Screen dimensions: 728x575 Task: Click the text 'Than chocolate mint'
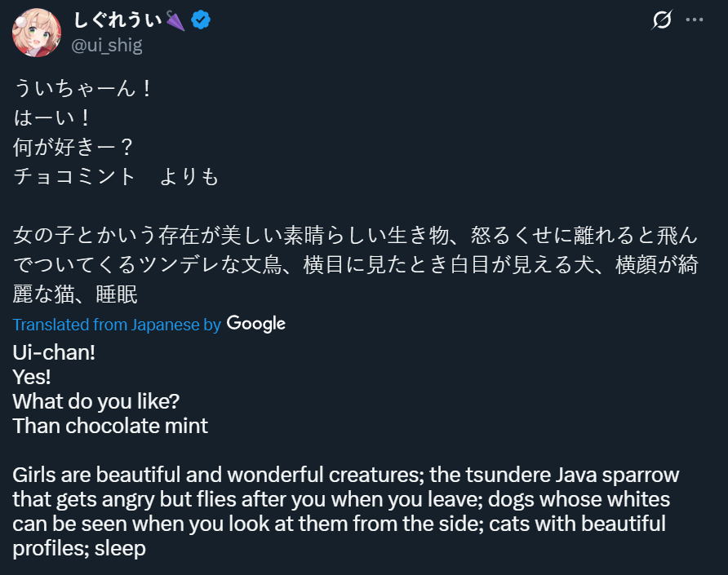coord(111,426)
